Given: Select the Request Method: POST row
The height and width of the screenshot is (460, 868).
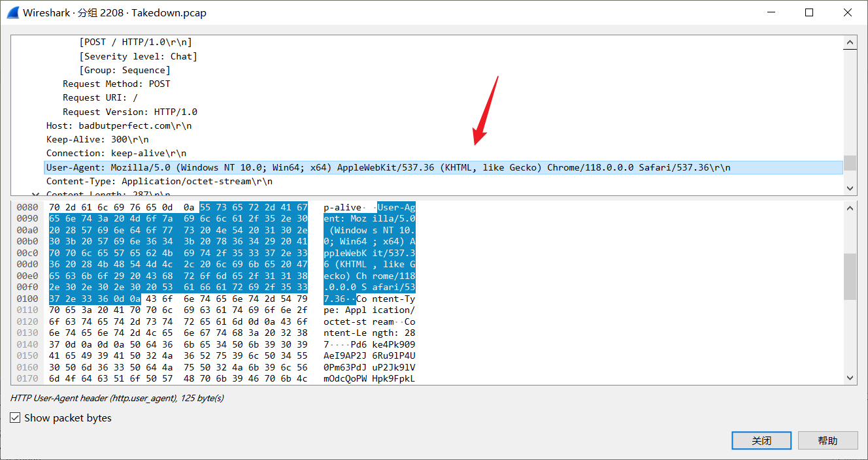Looking at the screenshot, I should coord(116,84).
